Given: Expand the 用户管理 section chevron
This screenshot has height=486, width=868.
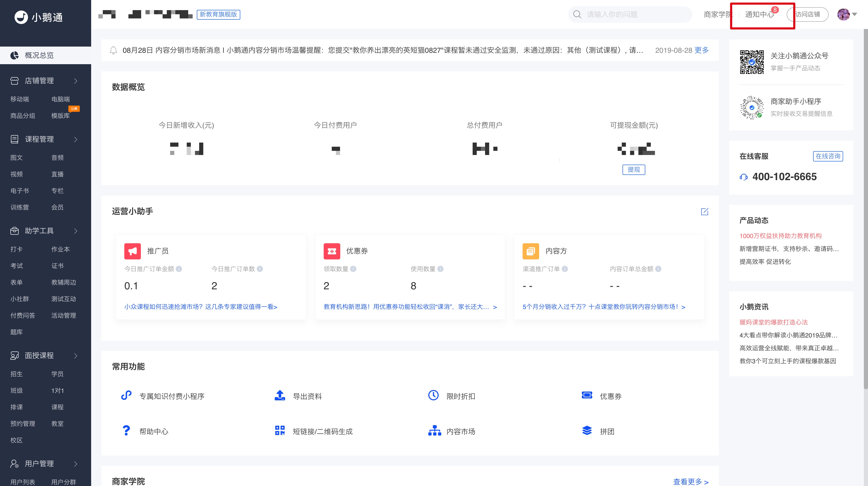Looking at the screenshot, I should 76,464.
